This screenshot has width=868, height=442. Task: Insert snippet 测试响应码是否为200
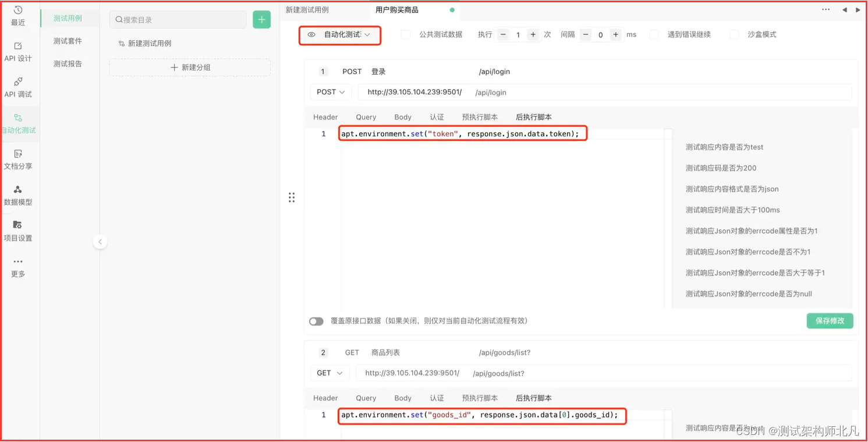pos(721,168)
